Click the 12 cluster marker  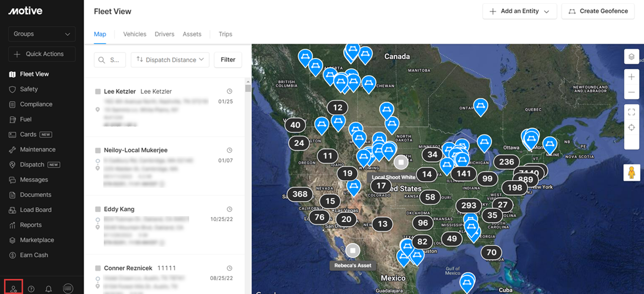pos(338,107)
